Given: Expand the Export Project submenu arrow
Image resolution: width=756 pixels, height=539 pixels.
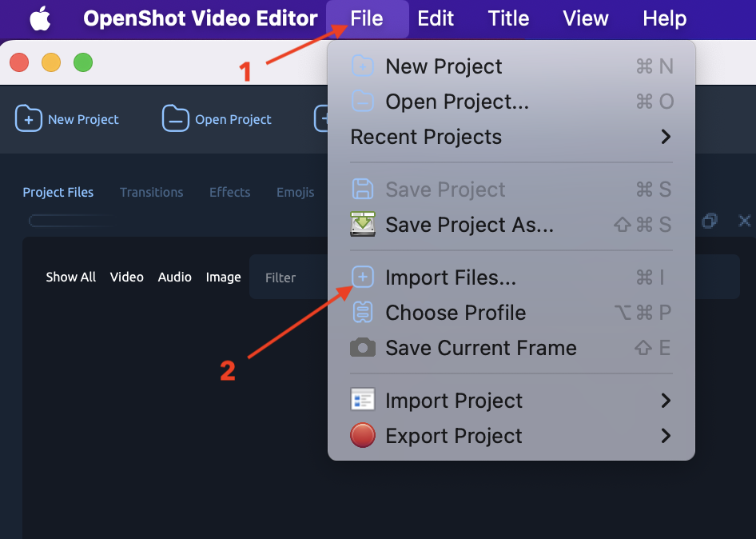Looking at the screenshot, I should pyautogui.click(x=666, y=435).
